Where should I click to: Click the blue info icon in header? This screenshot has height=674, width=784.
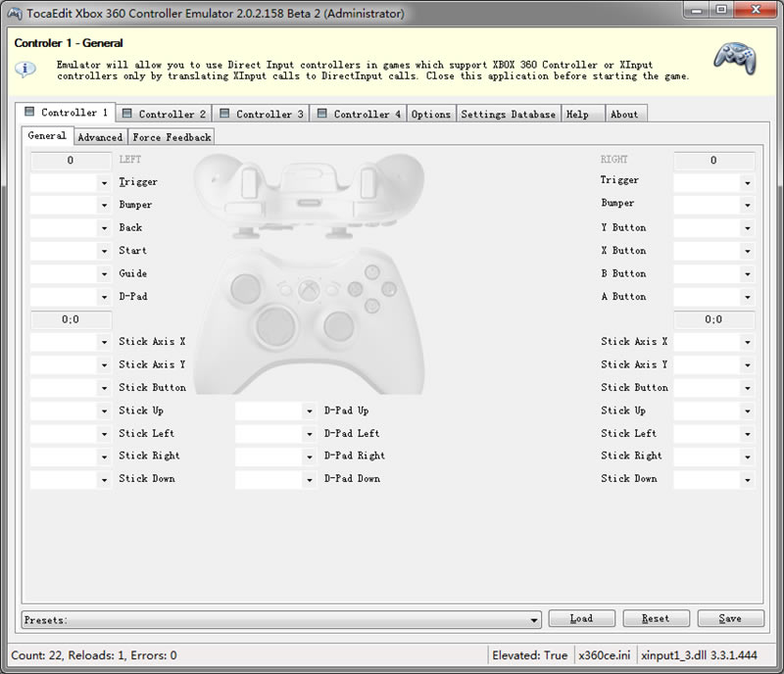[26, 69]
